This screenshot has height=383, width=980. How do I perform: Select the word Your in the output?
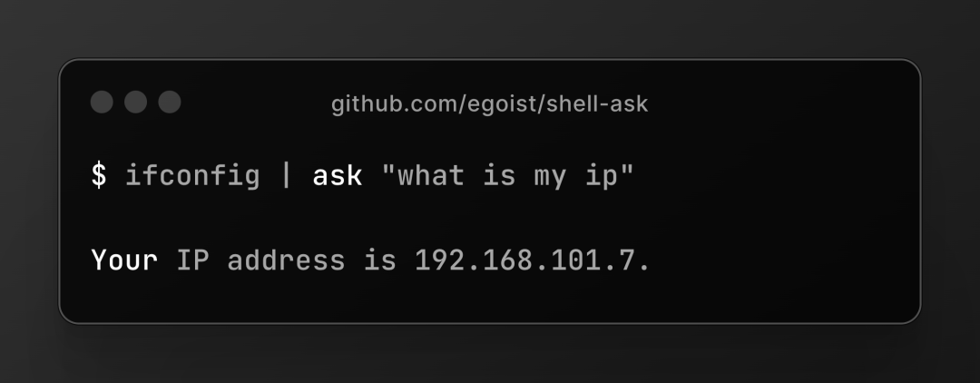(124, 260)
